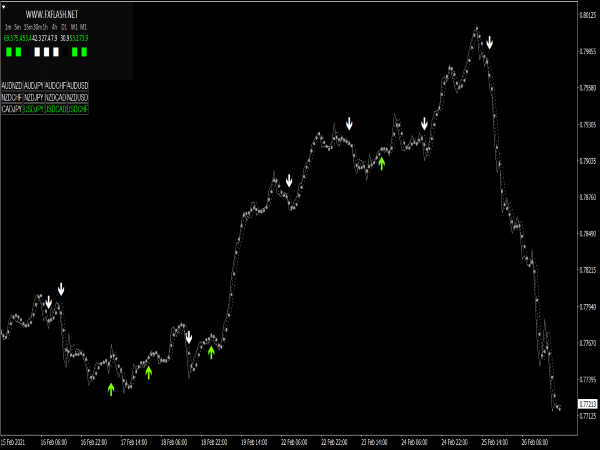
Task: Click the green signal box under 1m
Action: [9, 52]
